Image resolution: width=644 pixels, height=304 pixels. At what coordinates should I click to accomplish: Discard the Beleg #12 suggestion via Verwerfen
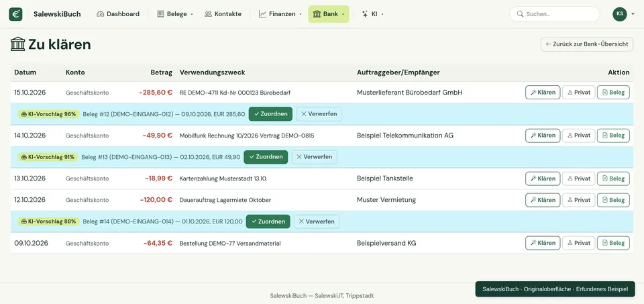[x=319, y=114]
